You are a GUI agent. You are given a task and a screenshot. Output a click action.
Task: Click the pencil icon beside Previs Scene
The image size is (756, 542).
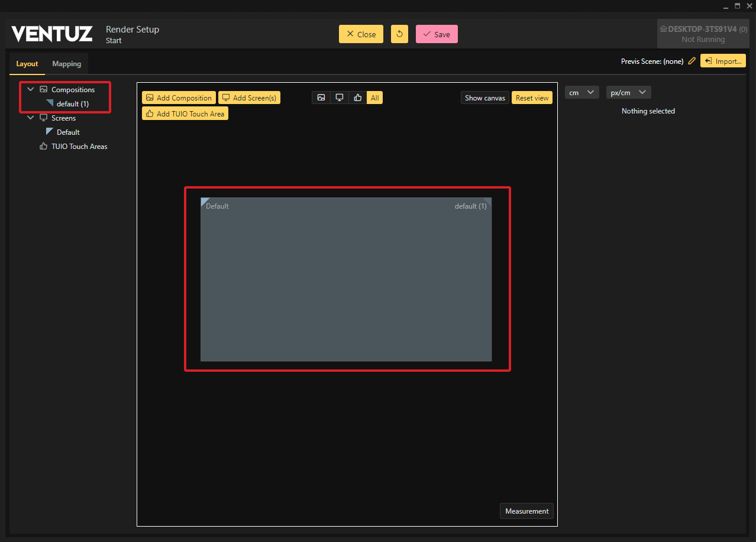(x=692, y=61)
